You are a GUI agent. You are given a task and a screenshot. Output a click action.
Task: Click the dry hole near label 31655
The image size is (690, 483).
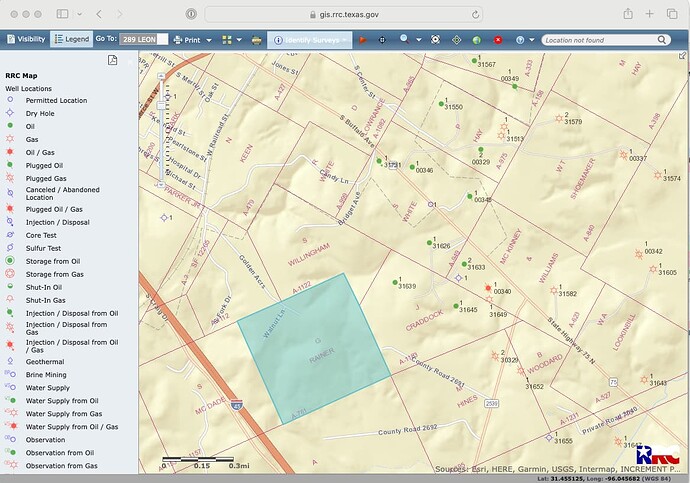point(549,438)
